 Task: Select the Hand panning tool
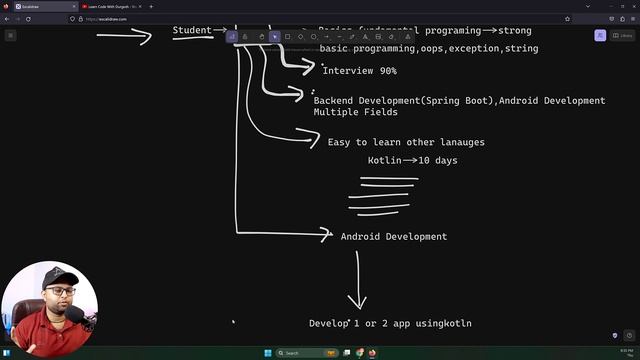pyautogui.click(x=262, y=37)
